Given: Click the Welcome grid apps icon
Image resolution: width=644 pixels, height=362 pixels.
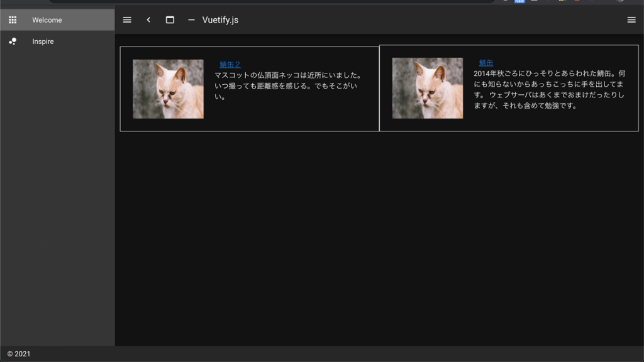Looking at the screenshot, I should click(13, 19).
